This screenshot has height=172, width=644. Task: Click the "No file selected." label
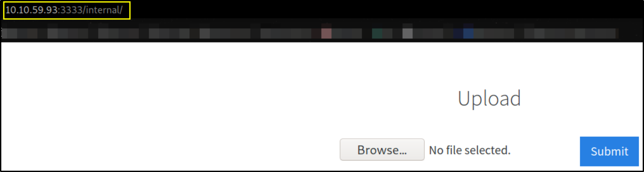[470, 150]
